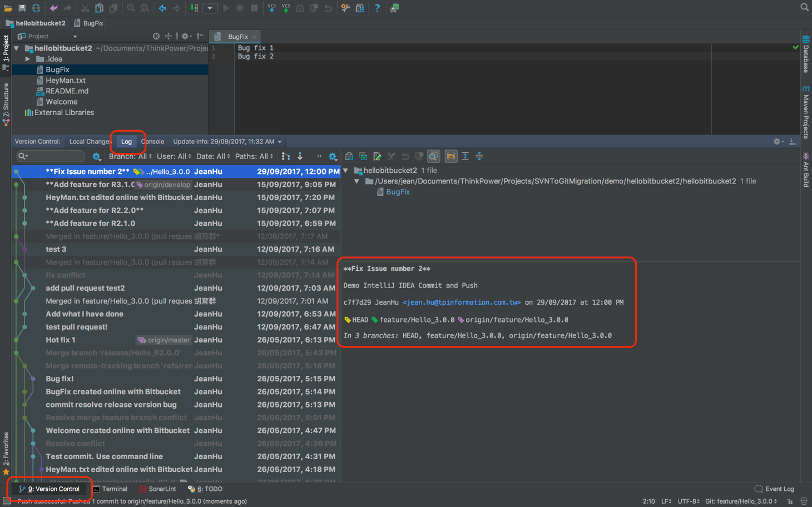Open the Paths: All filter dropdown
This screenshot has height=507, width=812.
coord(254,157)
